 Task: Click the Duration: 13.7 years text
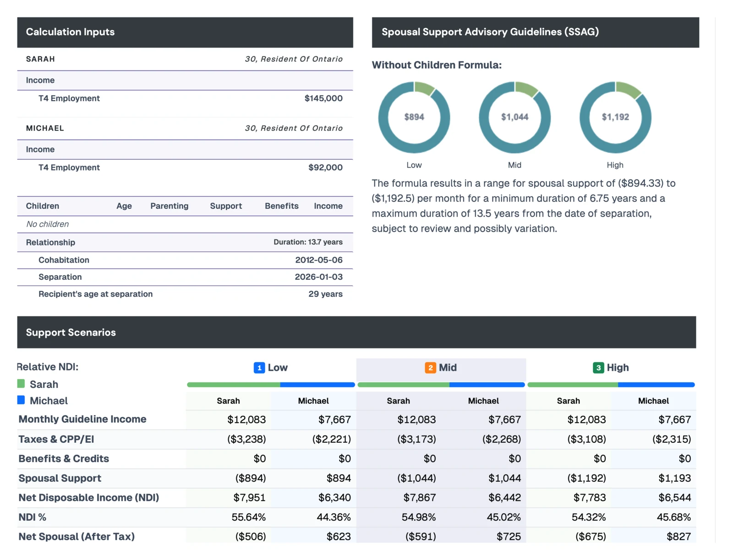pyautogui.click(x=308, y=242)
